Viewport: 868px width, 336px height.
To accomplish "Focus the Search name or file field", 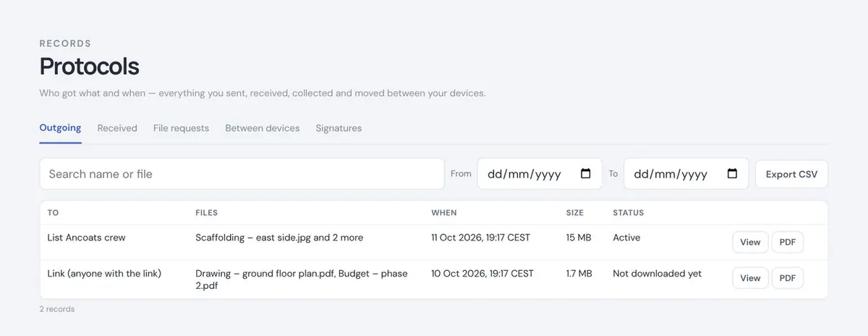I will (x=242, y=174).
